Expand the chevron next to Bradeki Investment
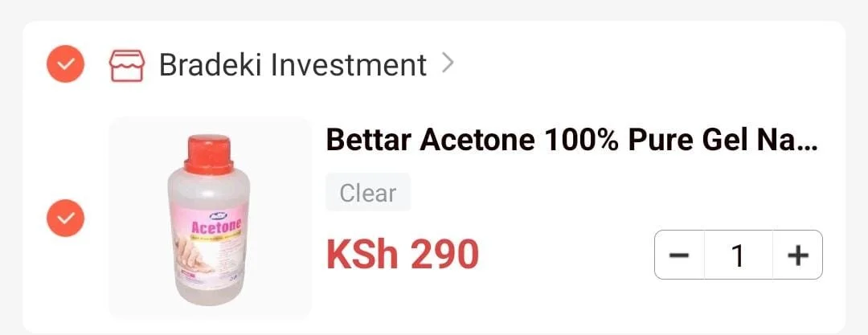Image resolution: width=868 pixels, height=335 pixels. pyautogui.click(x=448, y=63)
